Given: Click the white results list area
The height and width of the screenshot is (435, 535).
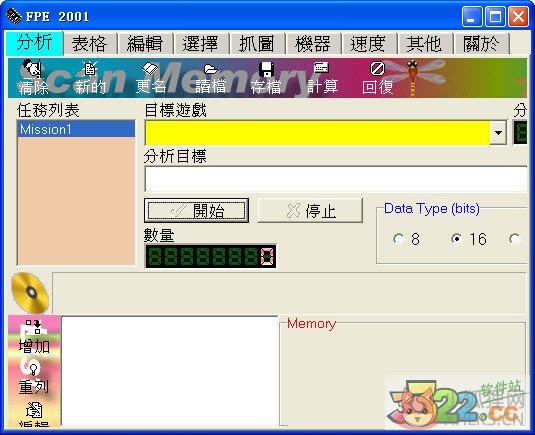Looking at the screenshot, I should click(170, 371).
